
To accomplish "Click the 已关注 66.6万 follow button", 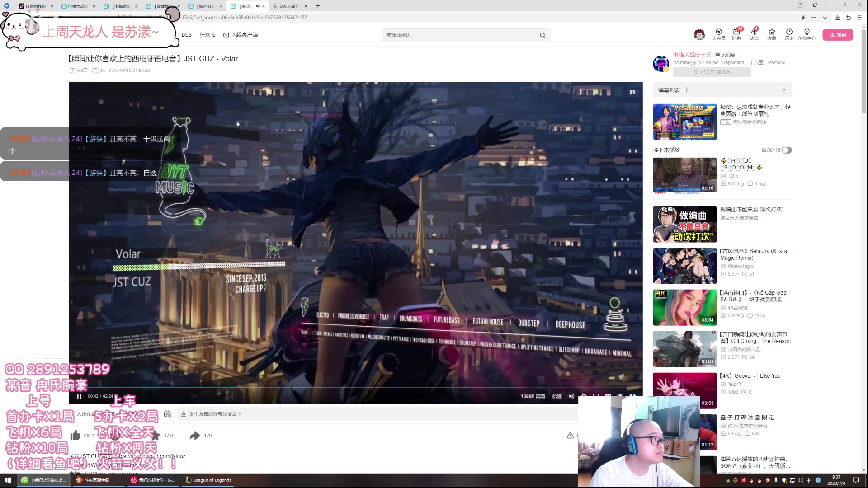I will (x=712, y=72).
